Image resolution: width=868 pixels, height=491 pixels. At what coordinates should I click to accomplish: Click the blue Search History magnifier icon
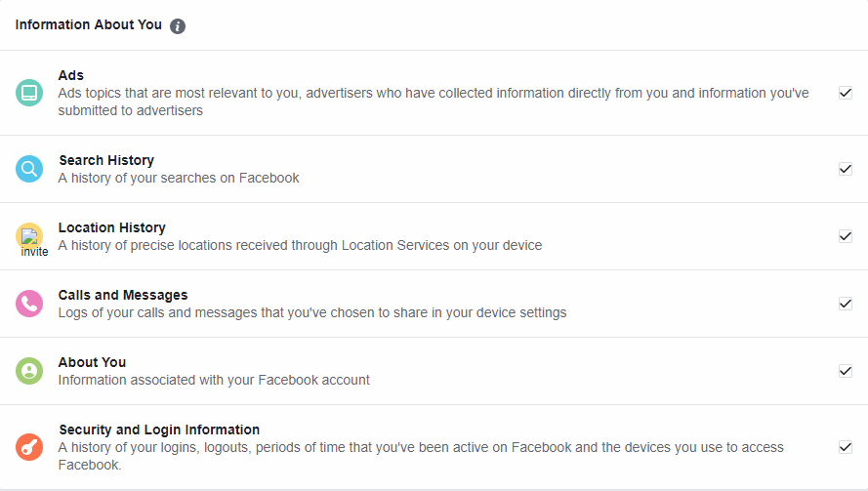click(x=29, y=169)
